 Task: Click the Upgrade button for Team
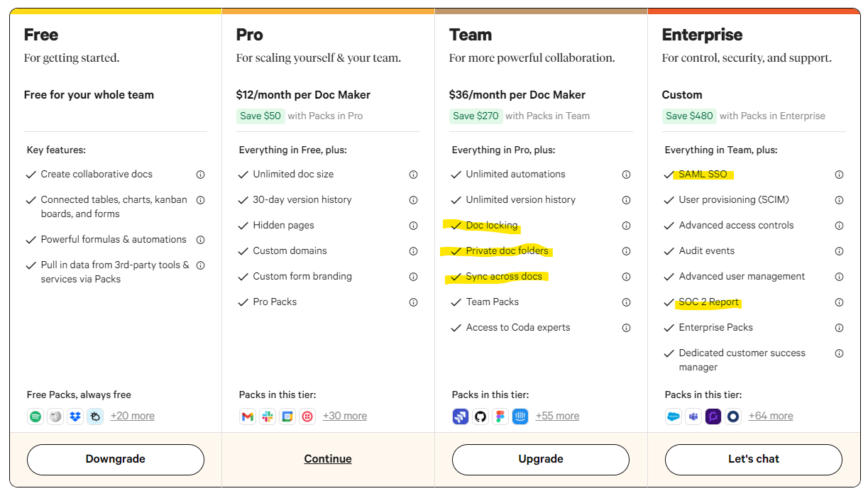[x=541, y=459]
